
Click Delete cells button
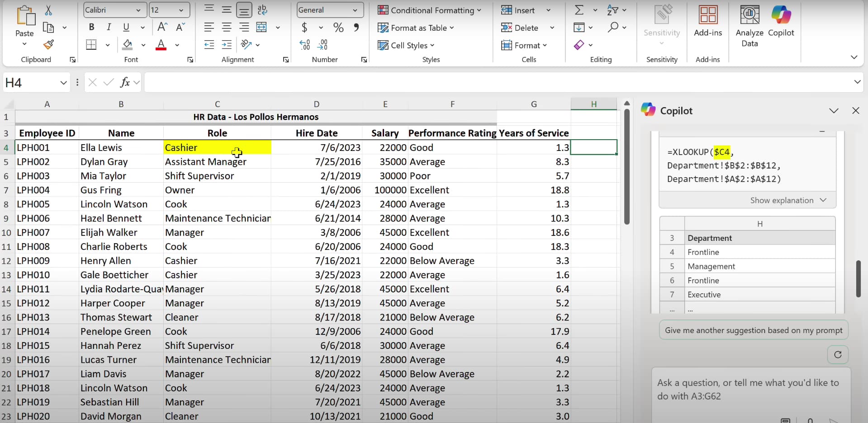click(x=520, y=28)
